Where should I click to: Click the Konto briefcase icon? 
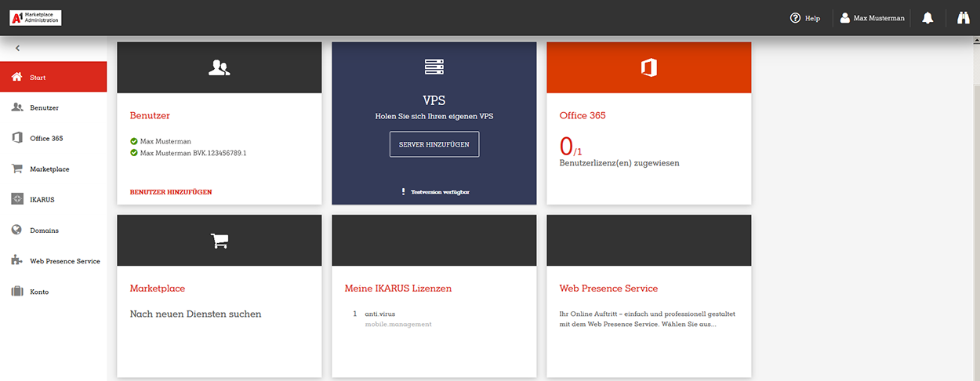(16, 292)
